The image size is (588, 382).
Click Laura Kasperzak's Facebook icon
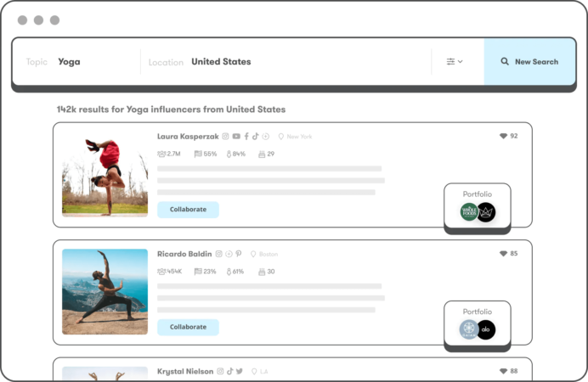coord(246,136)
